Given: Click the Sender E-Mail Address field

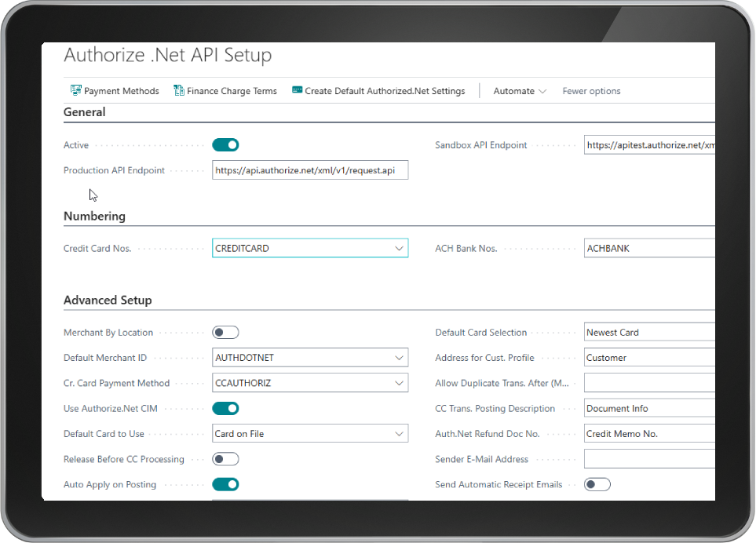Looking at the screenshot, I should pyautogui.click(x=649, y=459).
